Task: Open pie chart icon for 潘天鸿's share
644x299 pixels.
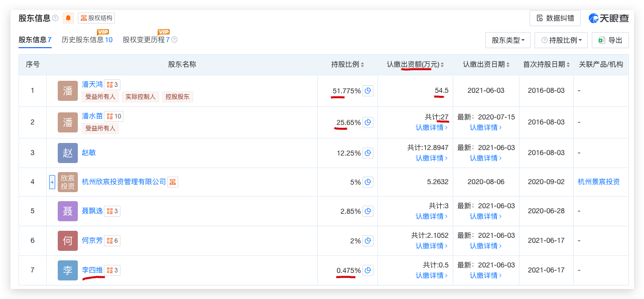Action: [368, 91]
